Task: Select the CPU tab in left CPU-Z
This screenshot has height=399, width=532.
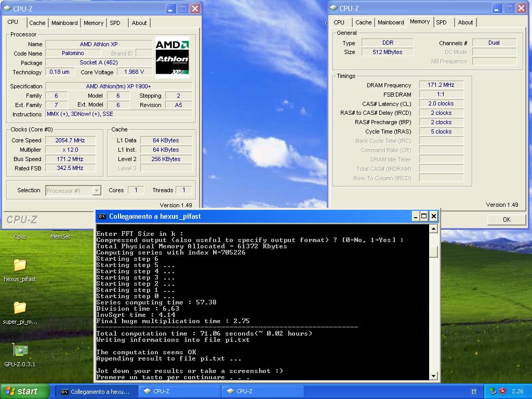Action: (13, 22)
